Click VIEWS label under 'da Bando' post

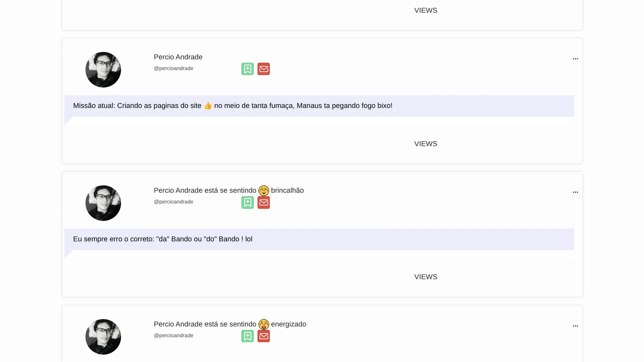point(426,277)
